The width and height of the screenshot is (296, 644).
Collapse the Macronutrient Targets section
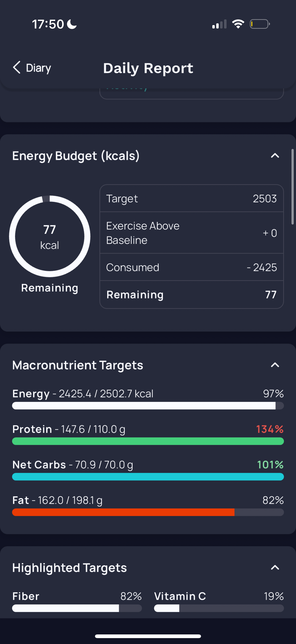click(x=275, y=365)
